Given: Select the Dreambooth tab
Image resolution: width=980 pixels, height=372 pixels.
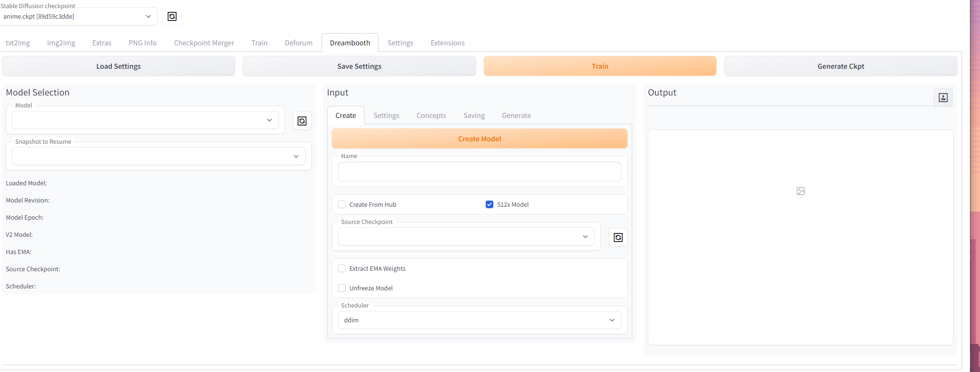Looking at the screenshot, I should 350,43.
